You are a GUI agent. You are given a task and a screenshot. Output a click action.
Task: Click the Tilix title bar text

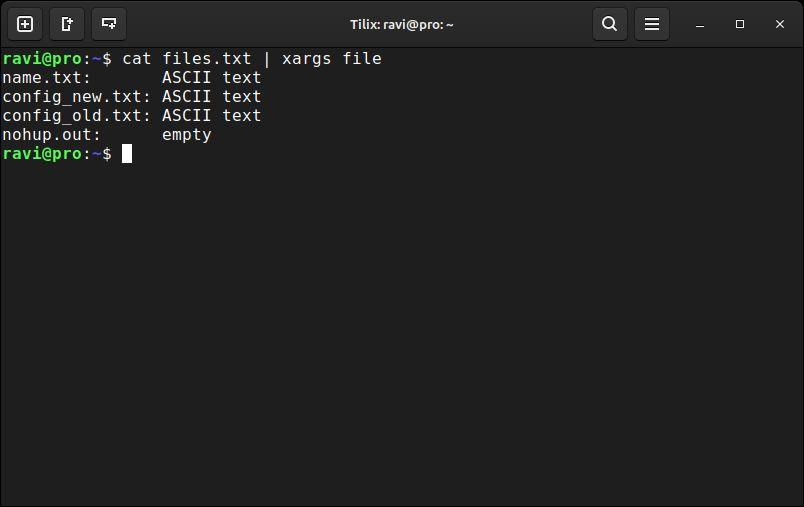[x=401, y=25]
